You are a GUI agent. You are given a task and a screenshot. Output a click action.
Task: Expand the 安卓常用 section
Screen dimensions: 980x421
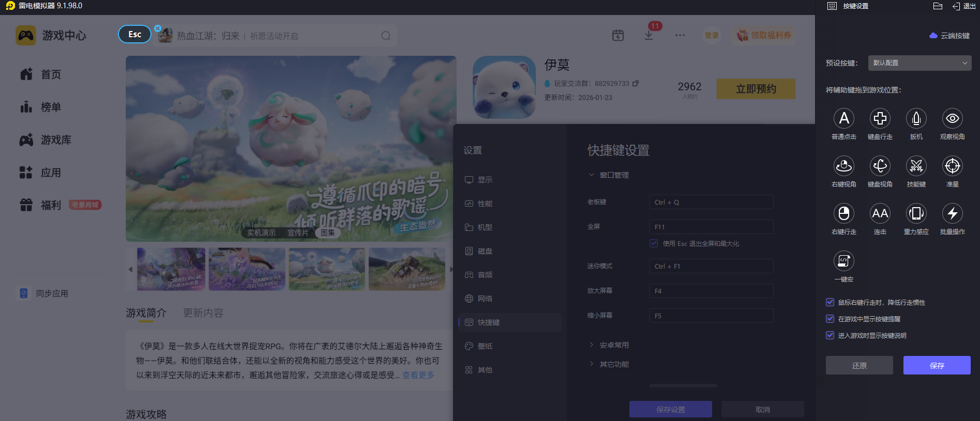pos(592,345)
